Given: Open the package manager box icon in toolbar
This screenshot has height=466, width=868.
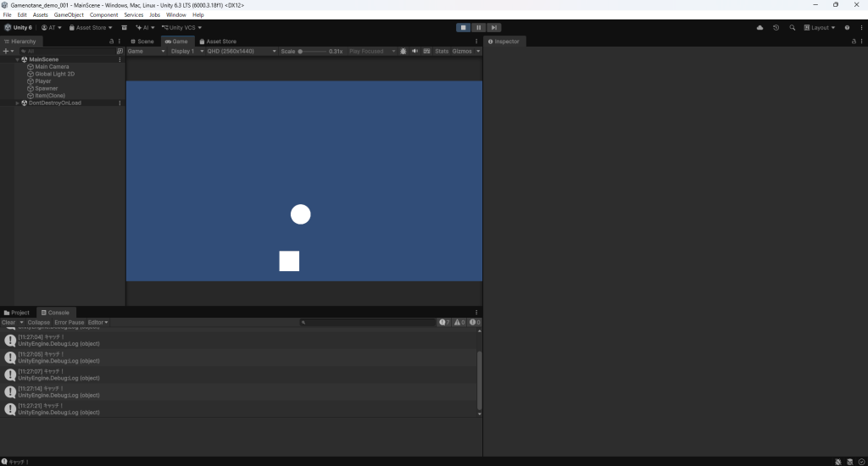Looking at the screenshot, I should pyautogui.click(x=124, y=28).
